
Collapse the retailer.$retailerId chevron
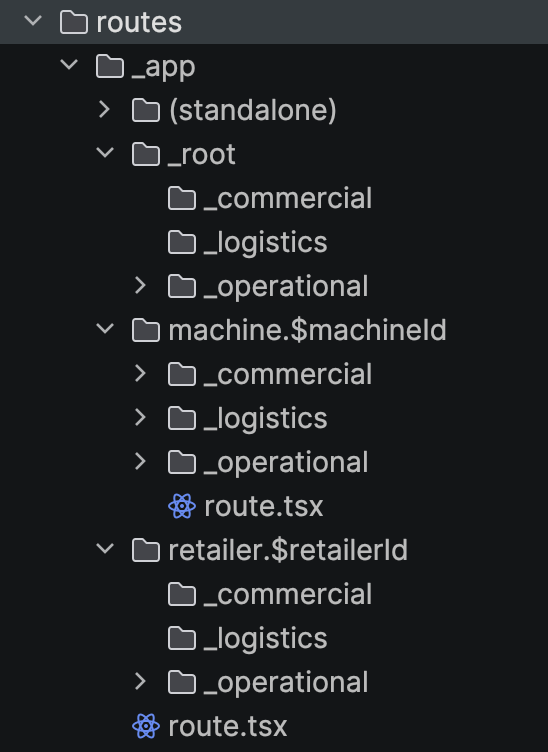click(105, 548)
